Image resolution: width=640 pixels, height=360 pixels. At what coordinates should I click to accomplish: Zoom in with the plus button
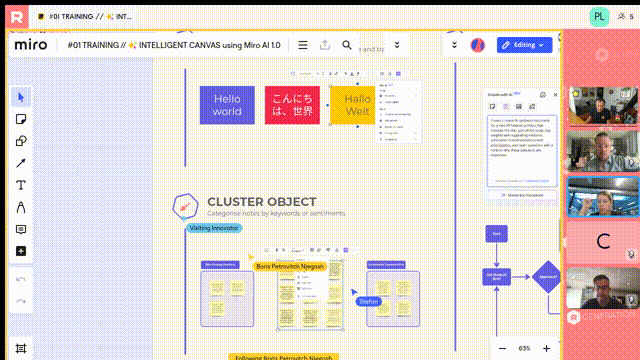coord(546,348)
